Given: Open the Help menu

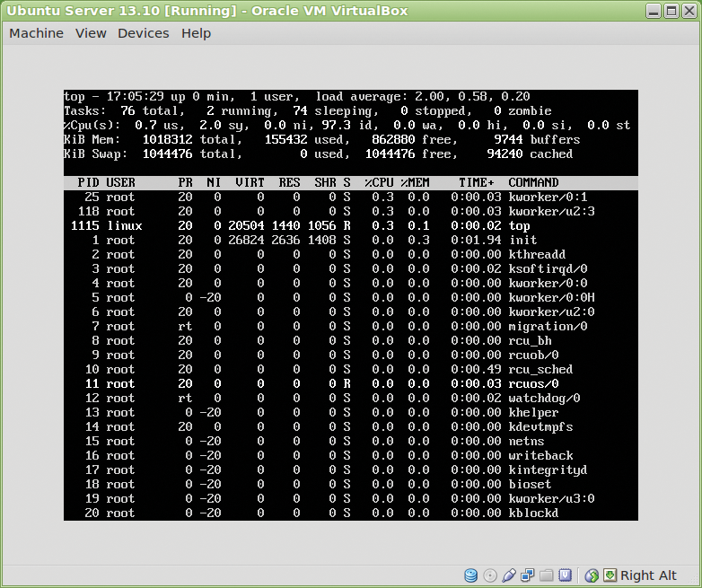Looking at the screenshot, I should coord(196,33).
